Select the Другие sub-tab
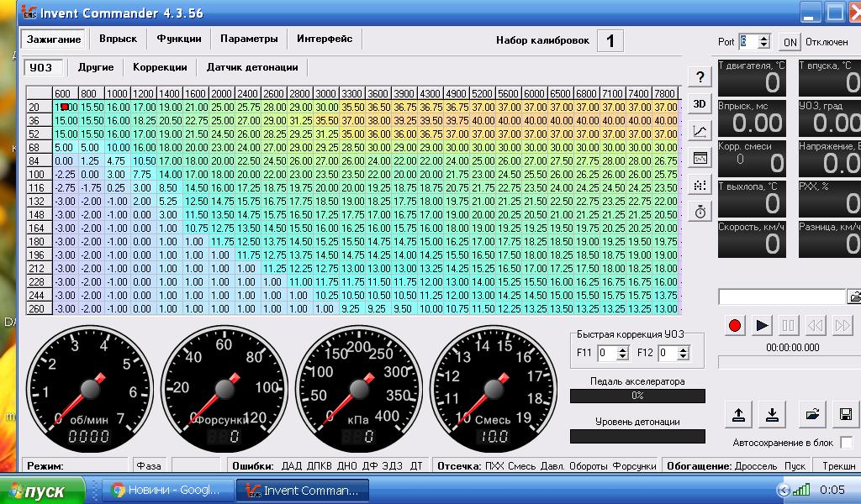Screen dimensions: 861x504 tap(96, 67)
